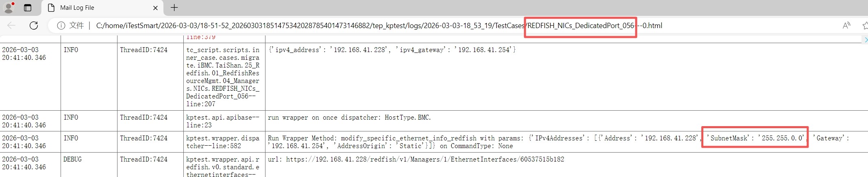Close the Mail Log File tab
868x177 pixels.
click(x=155, y=8)
